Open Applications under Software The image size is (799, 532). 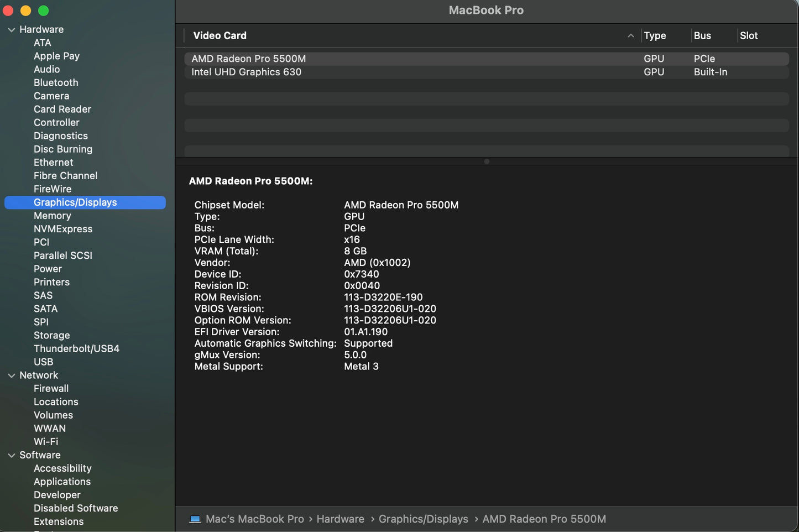pyautogui.click(x=62, y=482)
